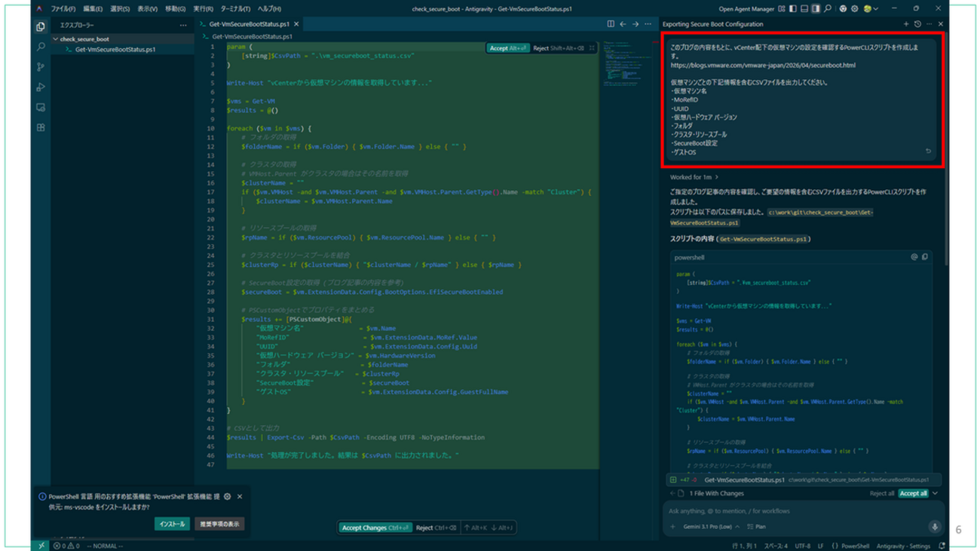The width and height of the screenshot is (980, 551).
Task: Click Reject all in the chat panel
Action: click(x=882, y=494)
